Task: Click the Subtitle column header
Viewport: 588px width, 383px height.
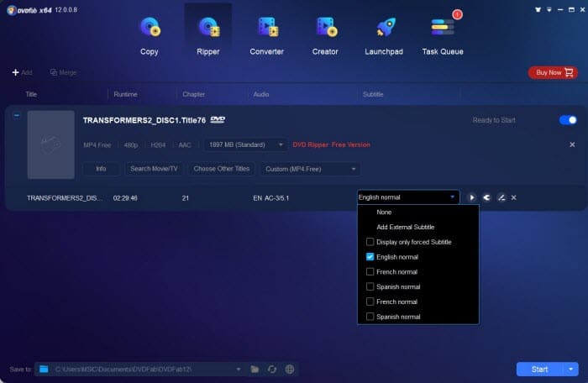Action: tap(373, 94)
